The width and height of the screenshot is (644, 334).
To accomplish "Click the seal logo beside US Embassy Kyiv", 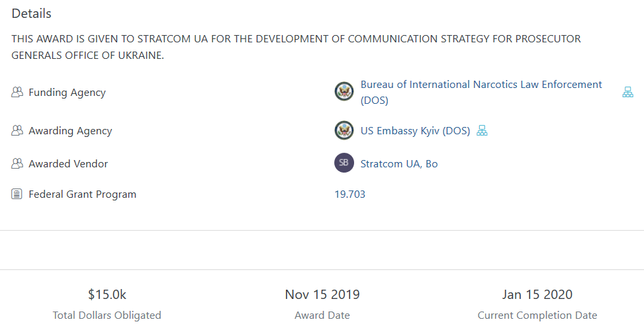I will [x=344, y=130].
